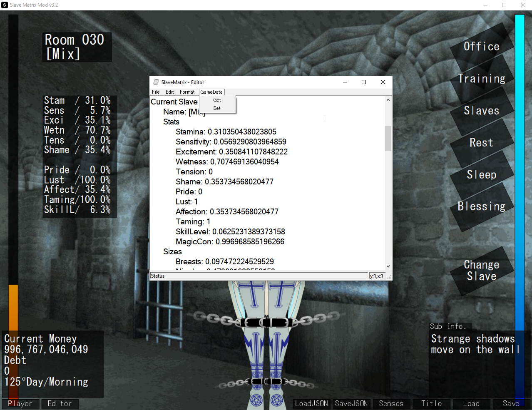
Task: Click the LoadJSON button
Action: coord(311,404)
